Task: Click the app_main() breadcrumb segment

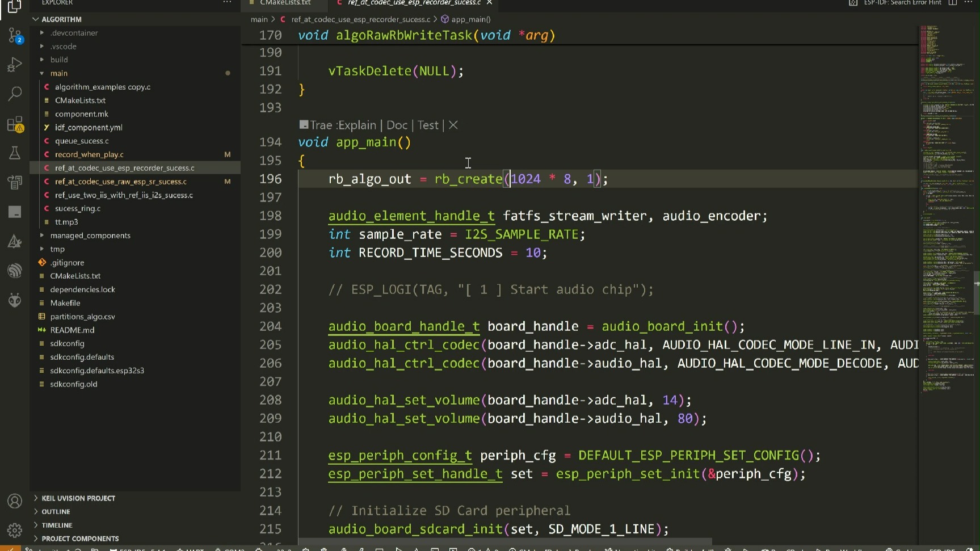Action: [471, 19]
